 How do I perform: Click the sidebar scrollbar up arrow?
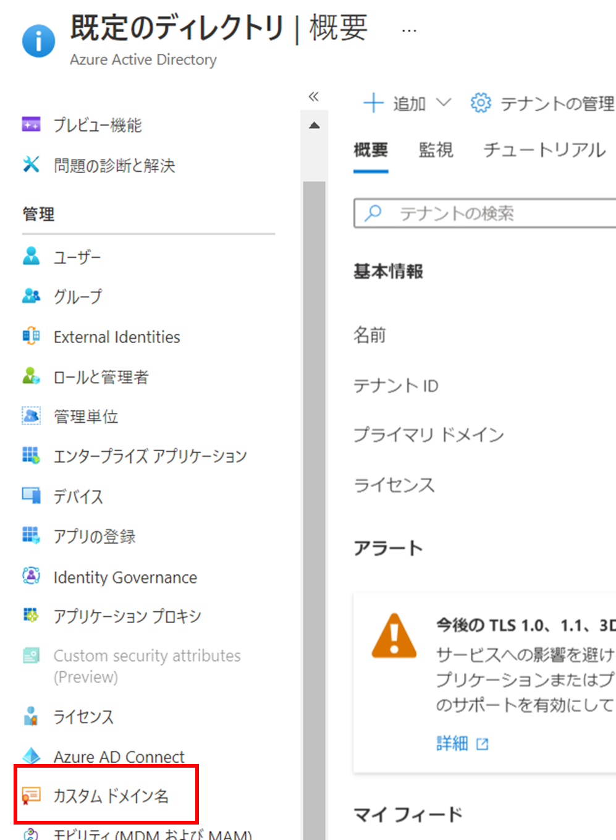pos(314,125)
